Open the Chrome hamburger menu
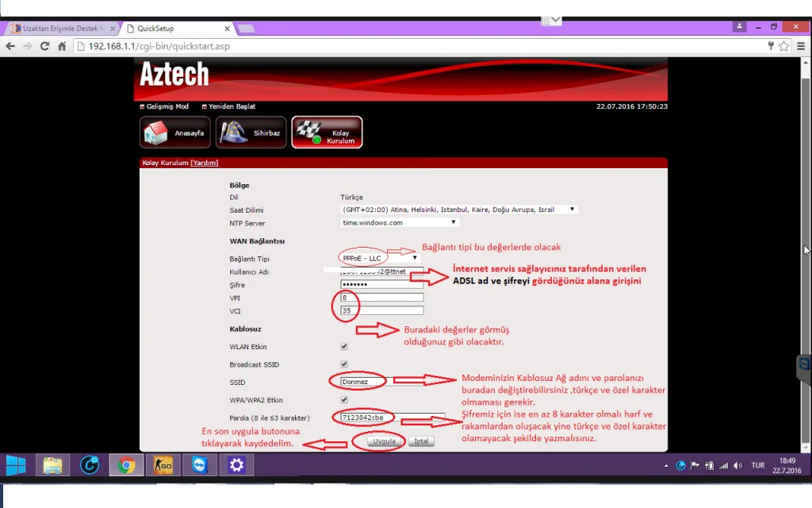Viewport: 812px width, 508px height. 800,46
